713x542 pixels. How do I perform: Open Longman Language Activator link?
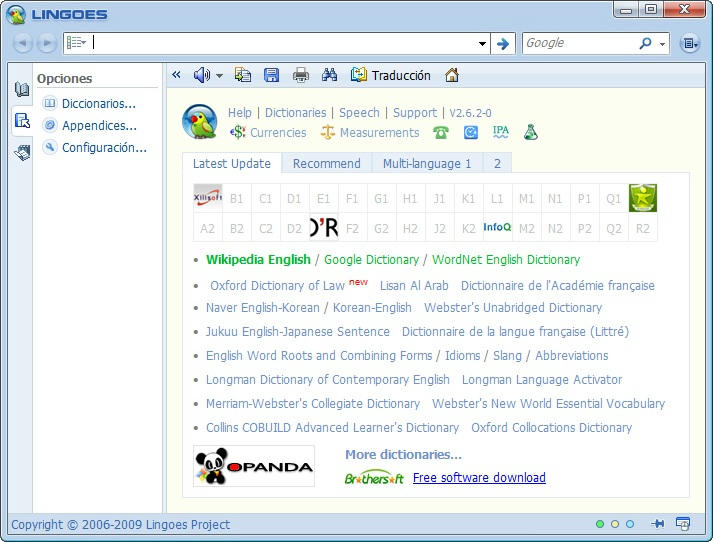(542, 379)
